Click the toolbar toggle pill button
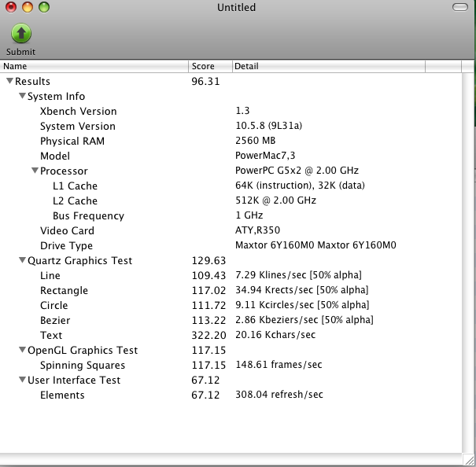The image size is (476, 467). (460, 7)
